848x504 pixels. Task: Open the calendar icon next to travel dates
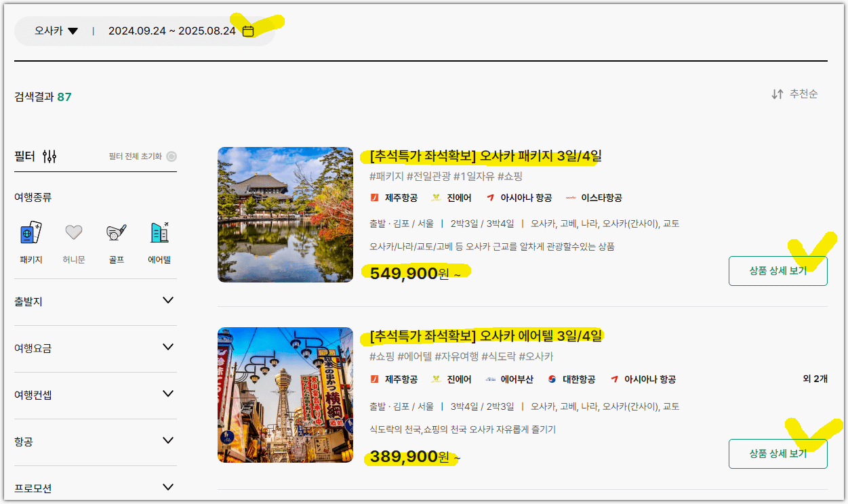(247, 30)
